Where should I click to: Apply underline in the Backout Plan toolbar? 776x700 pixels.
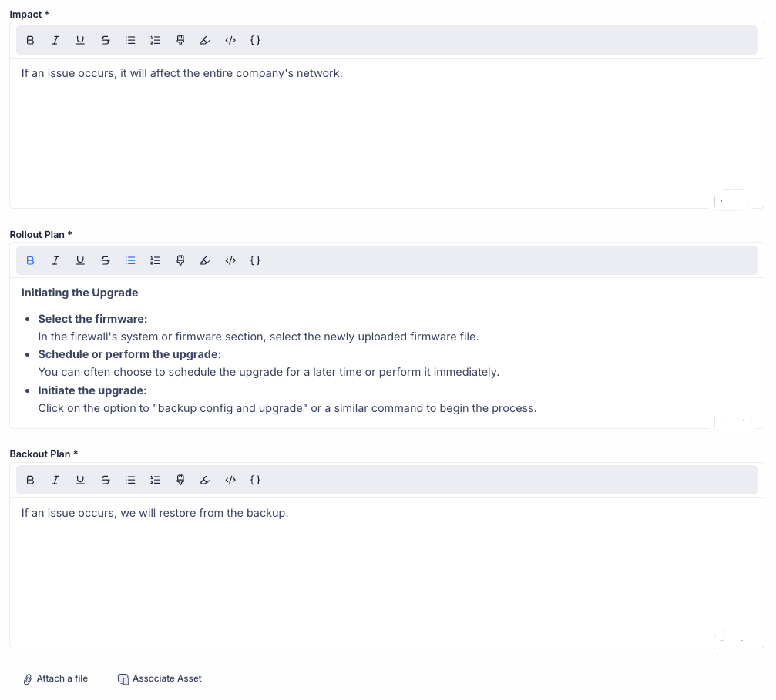click(x=80, y=480)
